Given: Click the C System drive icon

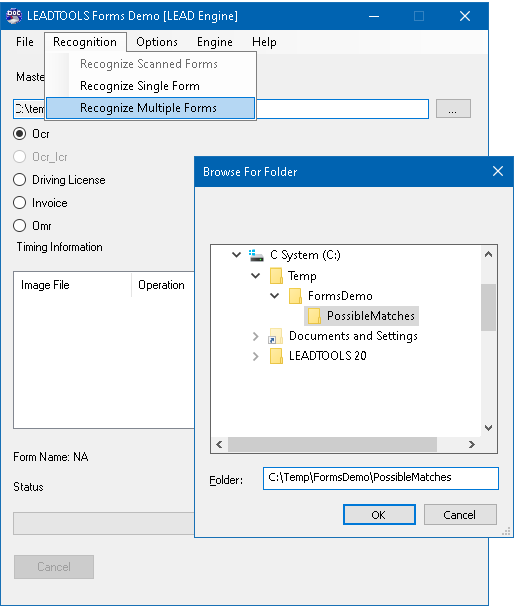Looking at the screenshot, I should coord(256,255).
